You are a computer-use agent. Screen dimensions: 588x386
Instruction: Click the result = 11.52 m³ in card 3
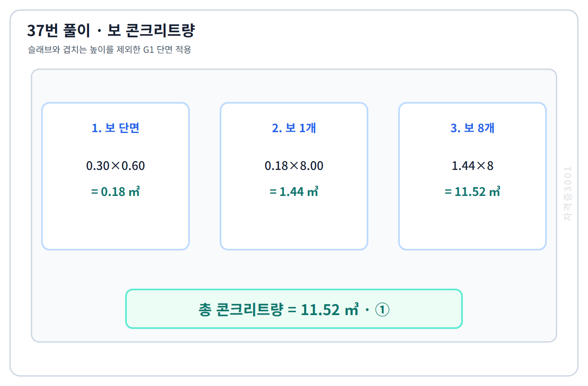coord(472,192)
